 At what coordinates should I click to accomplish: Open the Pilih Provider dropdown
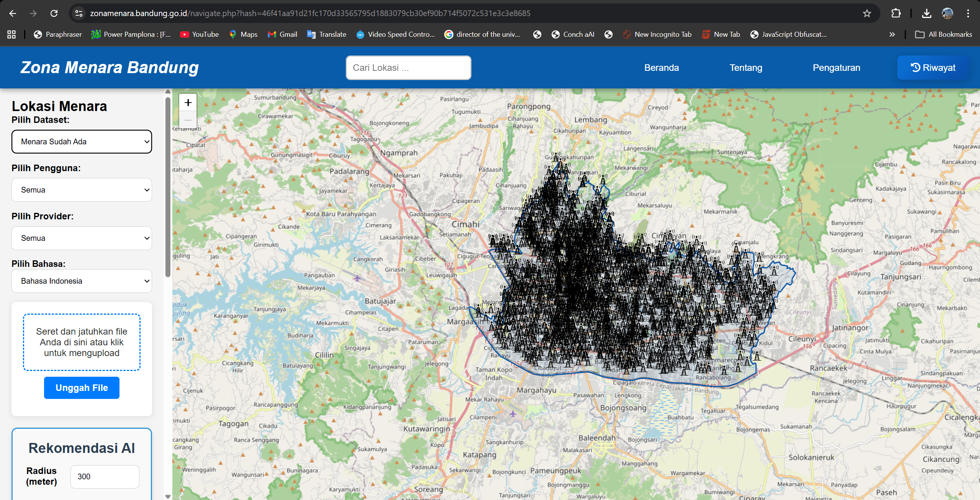(82, 238)
